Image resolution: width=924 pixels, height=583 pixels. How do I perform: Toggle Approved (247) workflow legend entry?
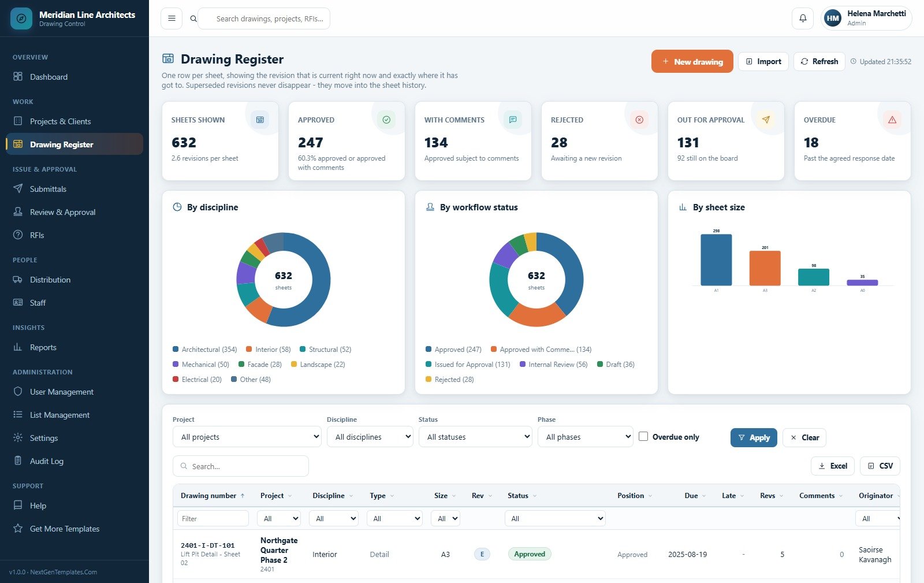pyautogui.click(x=453, y=350)
